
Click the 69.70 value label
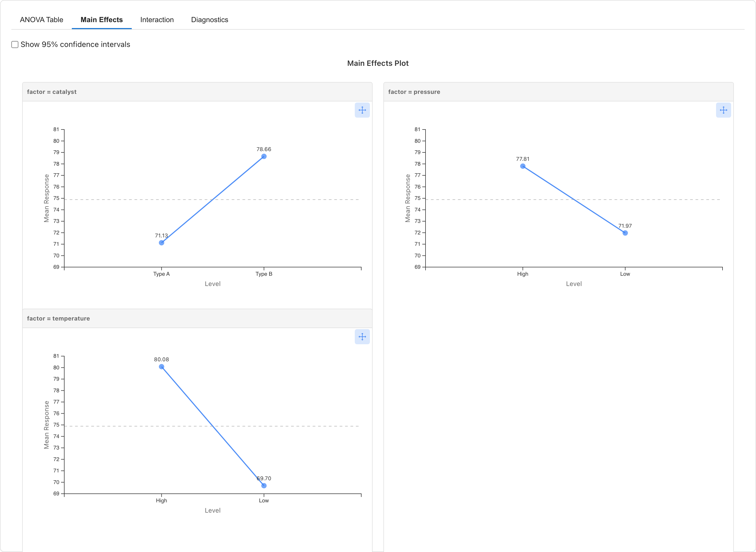click(x=264, y=479)
